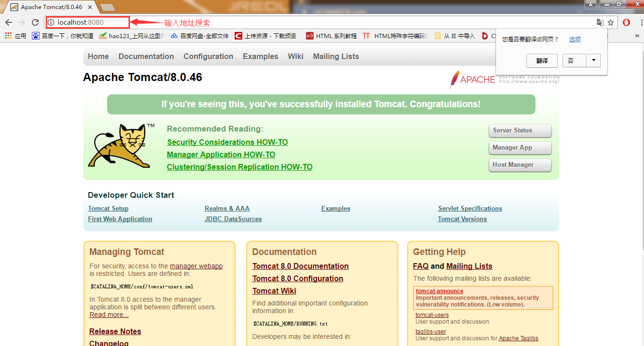Click the Server Status button
The height and width of the screenshot is (346, 644).
(520, 131)
